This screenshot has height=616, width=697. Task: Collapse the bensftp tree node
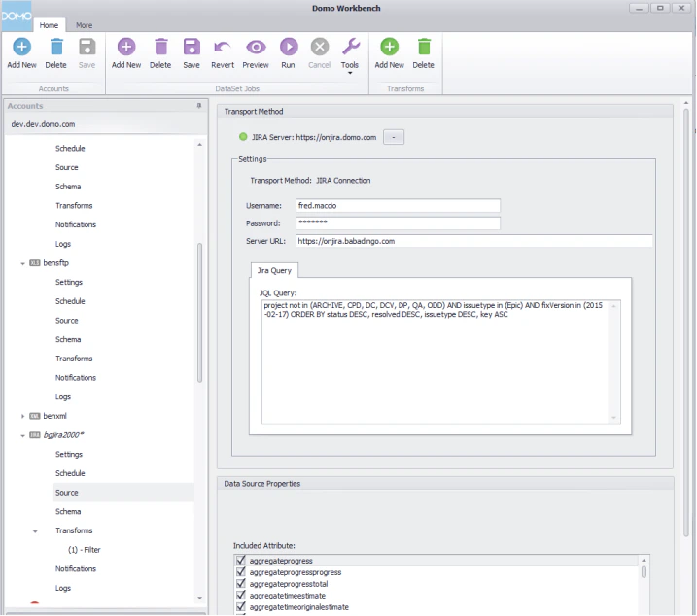click(x=22, y=263)
